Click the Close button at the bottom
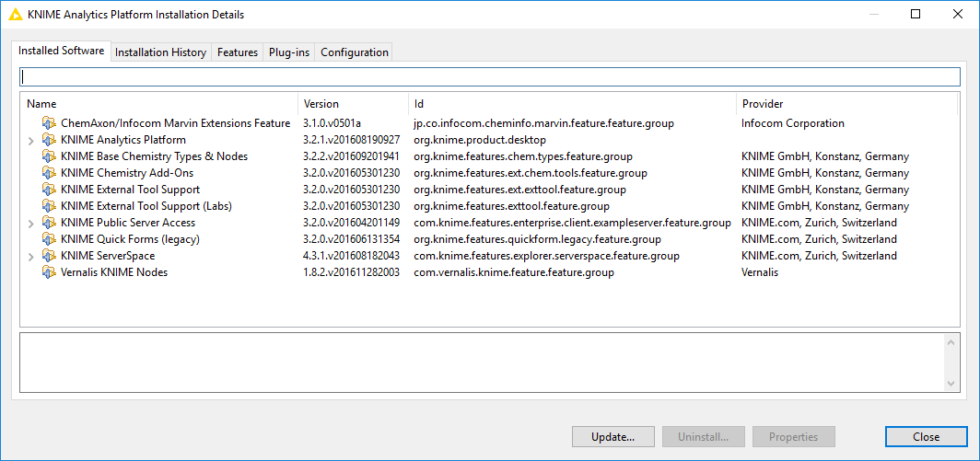The height and width of the screenshot is (461, 980). (927, 437)
